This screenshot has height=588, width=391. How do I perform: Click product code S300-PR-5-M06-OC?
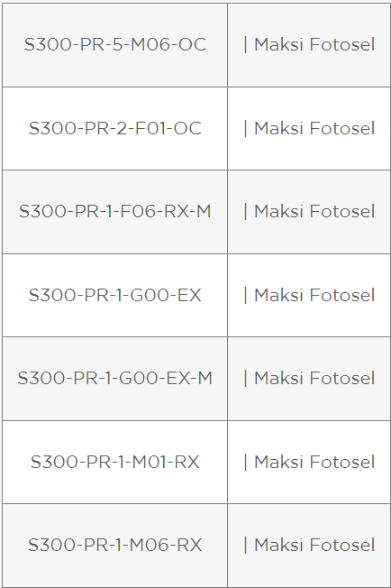click(115, 44)
